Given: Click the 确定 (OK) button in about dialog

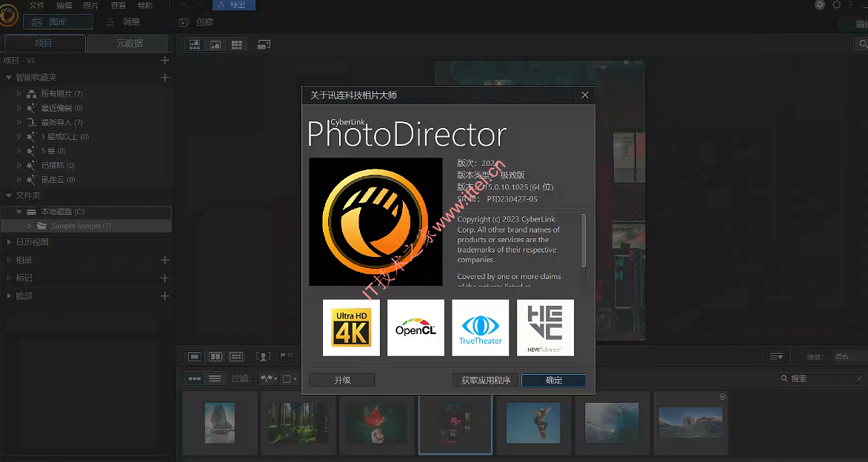Looking at the screenshot, I should [553, 380].
